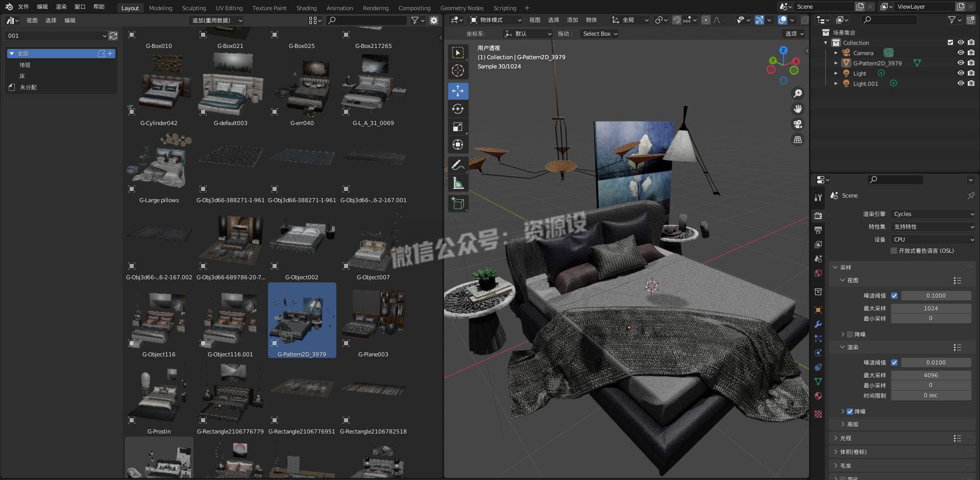The height and width of the screenshot is (480, 980).
Task: Select the Cursor tool
Action: click(458, 70)
